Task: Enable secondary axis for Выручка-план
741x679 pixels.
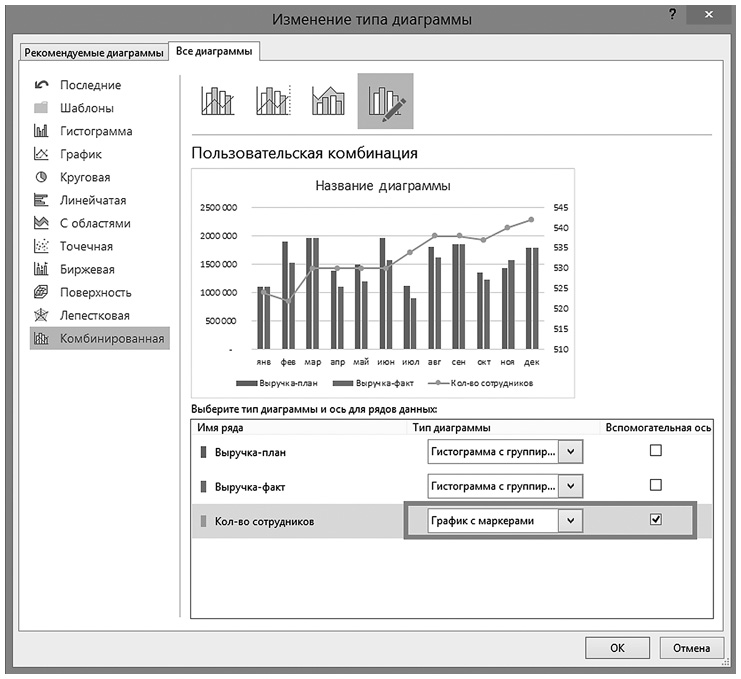Action: (655, 451)
